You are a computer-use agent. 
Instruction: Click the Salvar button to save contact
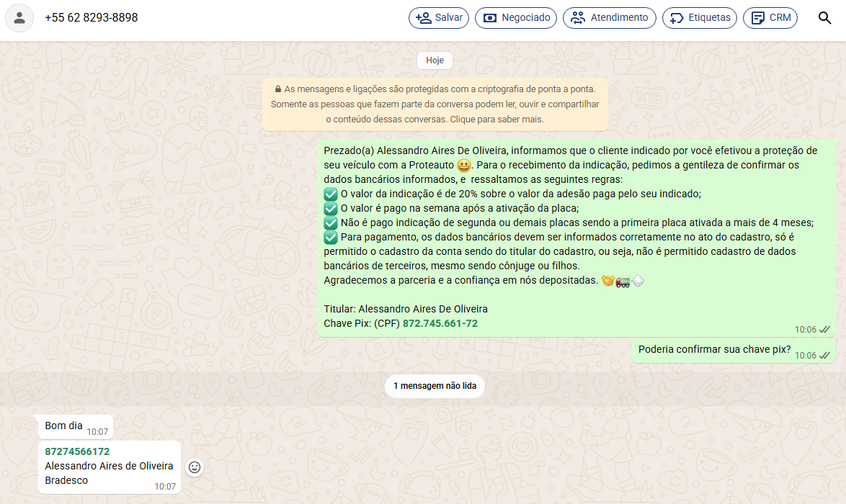[x=440, y=18]
